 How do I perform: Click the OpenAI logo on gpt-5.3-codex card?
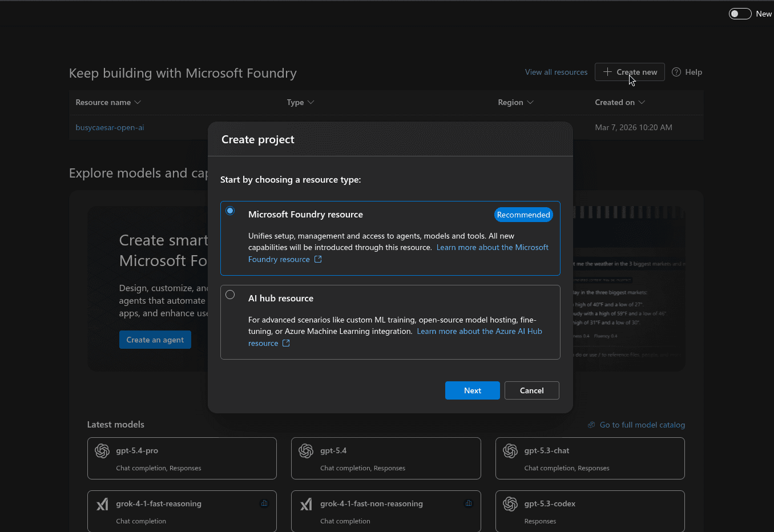[510, 504]
